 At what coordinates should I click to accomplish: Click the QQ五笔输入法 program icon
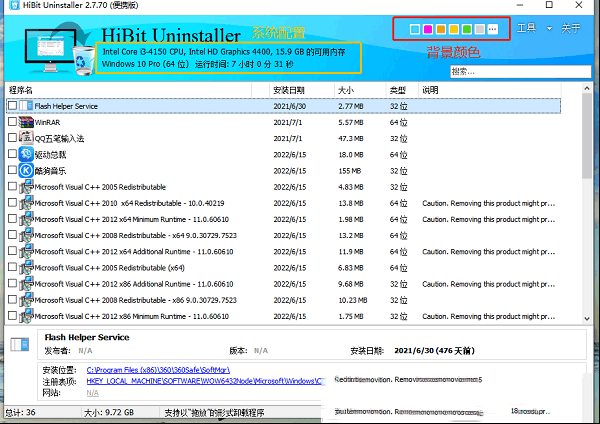coord(26,138)
